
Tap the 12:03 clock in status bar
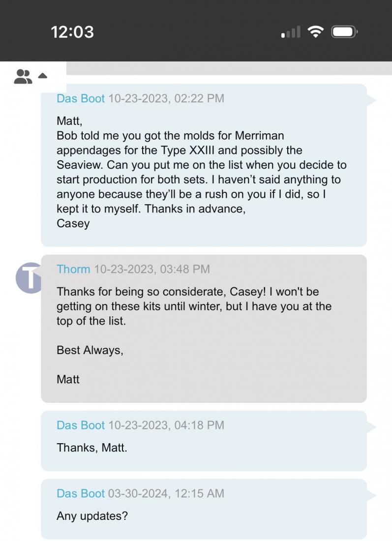(x=72, y=32)
